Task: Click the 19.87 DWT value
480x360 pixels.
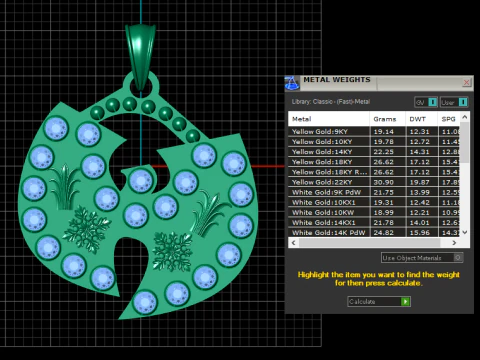Action: [x=419, y=182]
